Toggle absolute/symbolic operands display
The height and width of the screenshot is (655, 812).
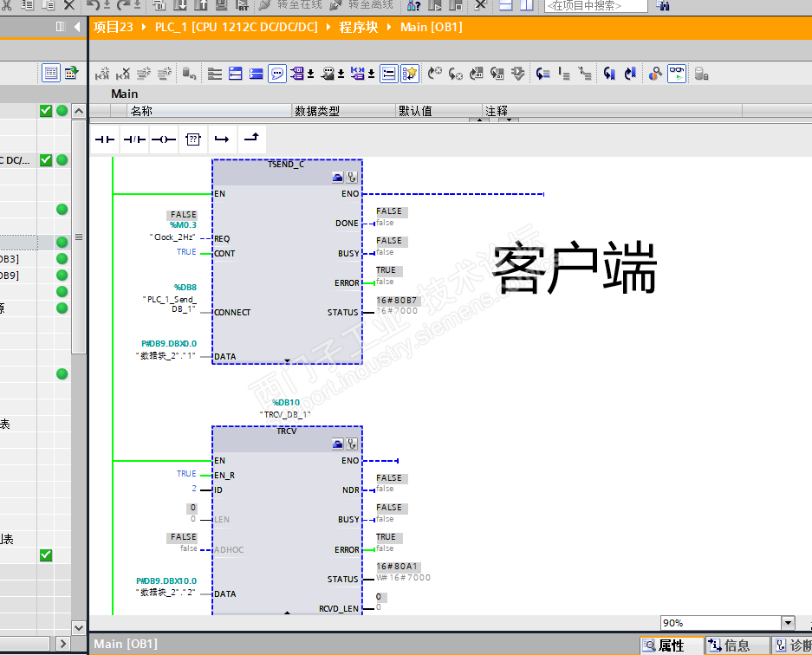point(296,74)
